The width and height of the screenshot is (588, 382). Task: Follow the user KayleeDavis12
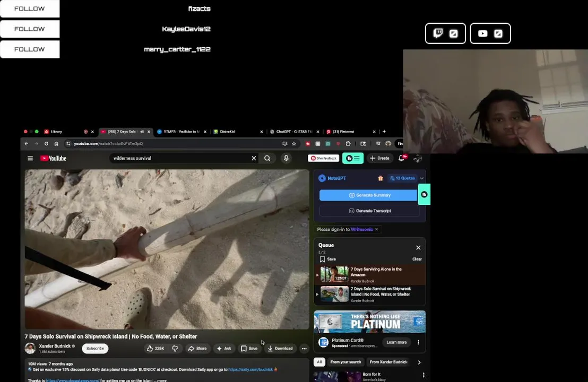point(30,29)
